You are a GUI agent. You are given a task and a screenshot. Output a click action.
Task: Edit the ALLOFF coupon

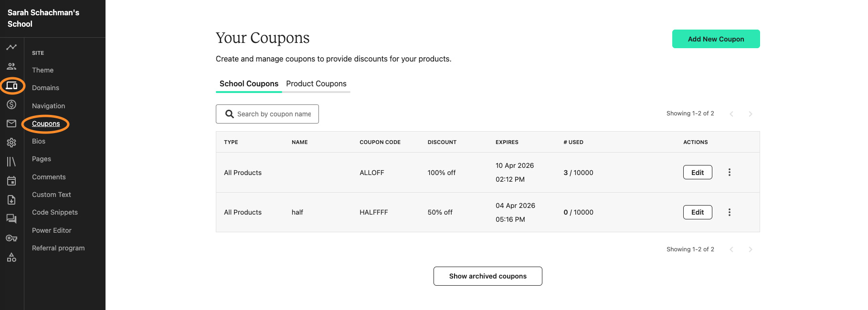[698, 172]
